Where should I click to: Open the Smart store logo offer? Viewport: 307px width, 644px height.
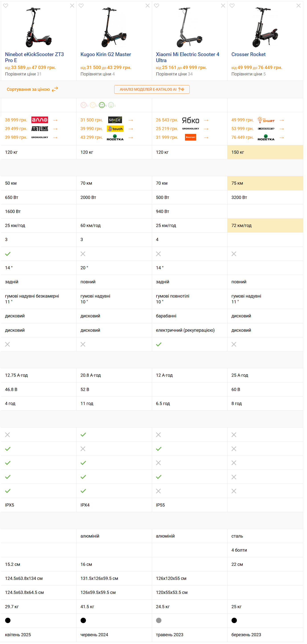[x=266, y=120]
